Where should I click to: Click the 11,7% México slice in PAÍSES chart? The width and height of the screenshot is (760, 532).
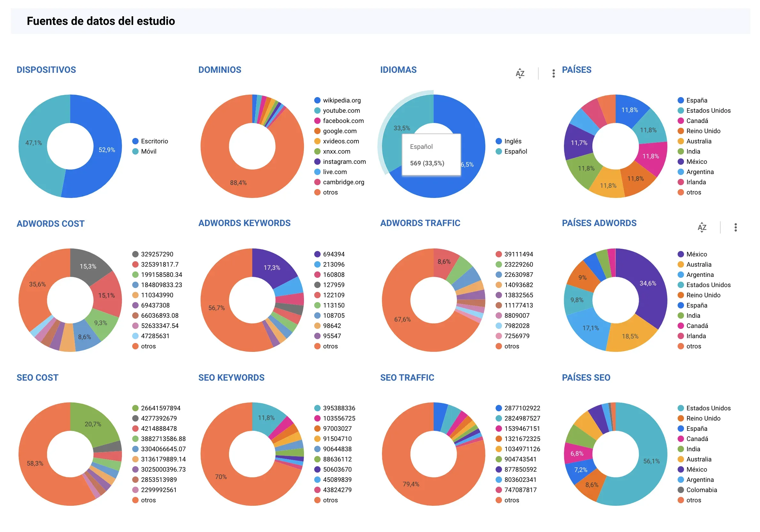click(579, 143)
